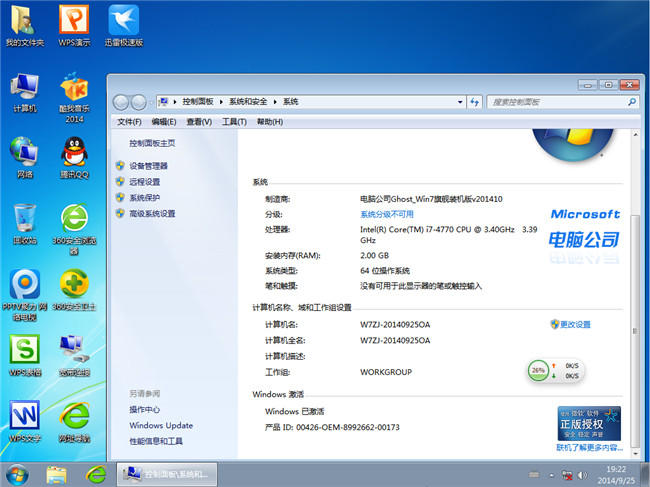Image resolution: width=650 pixels, height=487 pixels.
Task: Show hidden tray icons arrow
Action: (x=551, y=475)
